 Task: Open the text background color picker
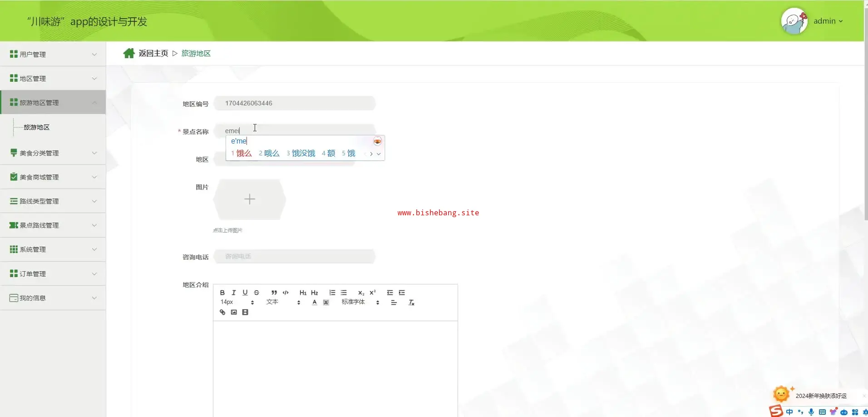click(326, 303)
